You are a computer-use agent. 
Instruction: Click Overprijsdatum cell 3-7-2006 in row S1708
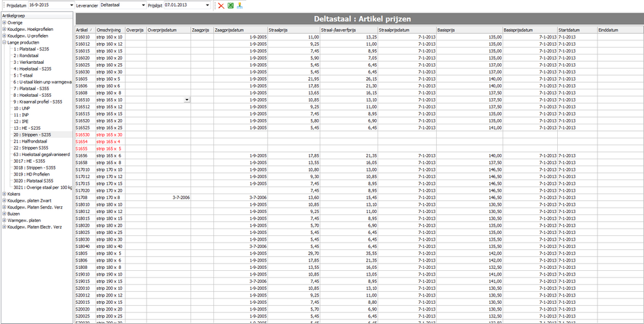point(168,197)
